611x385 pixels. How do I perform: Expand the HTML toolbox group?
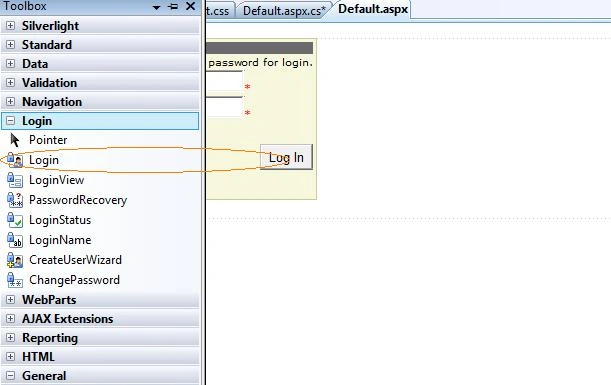(11, 357)
